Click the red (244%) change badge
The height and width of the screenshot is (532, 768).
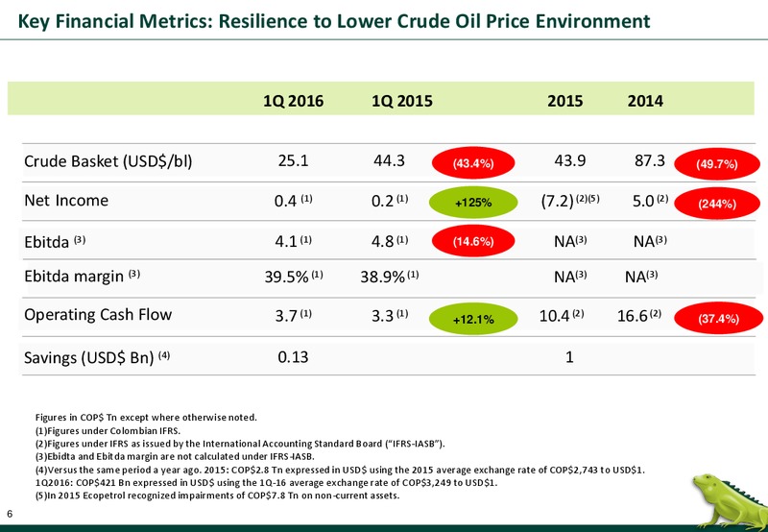pyautogui.click(x=717, y=204)
